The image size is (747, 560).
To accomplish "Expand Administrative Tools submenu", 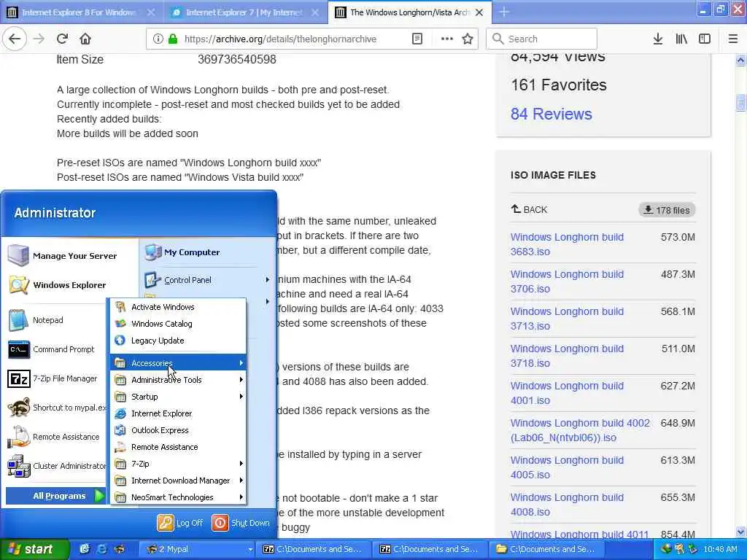I will click(x=179, y=380).
